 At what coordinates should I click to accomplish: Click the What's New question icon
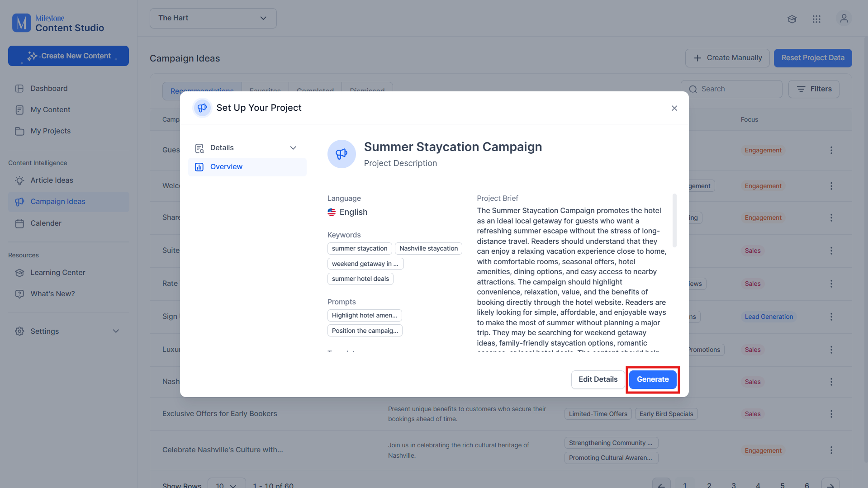click(x=19, y=294)
